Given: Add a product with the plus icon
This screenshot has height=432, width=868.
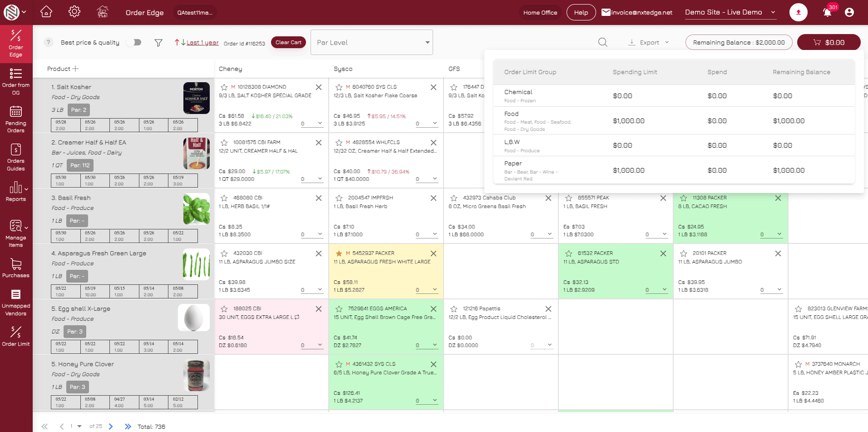Looking at the screenshot, I should click(75, 69).
